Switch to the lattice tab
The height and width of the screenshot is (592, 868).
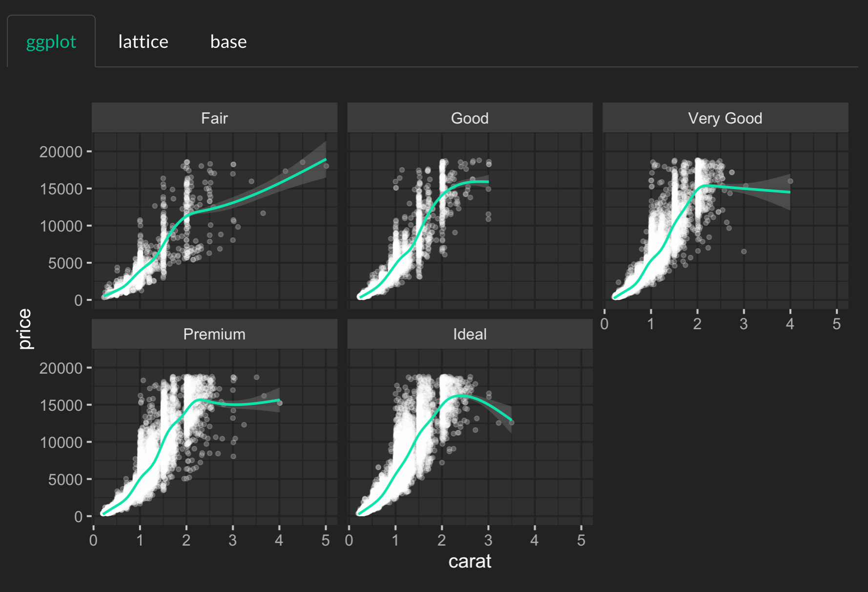143,42
